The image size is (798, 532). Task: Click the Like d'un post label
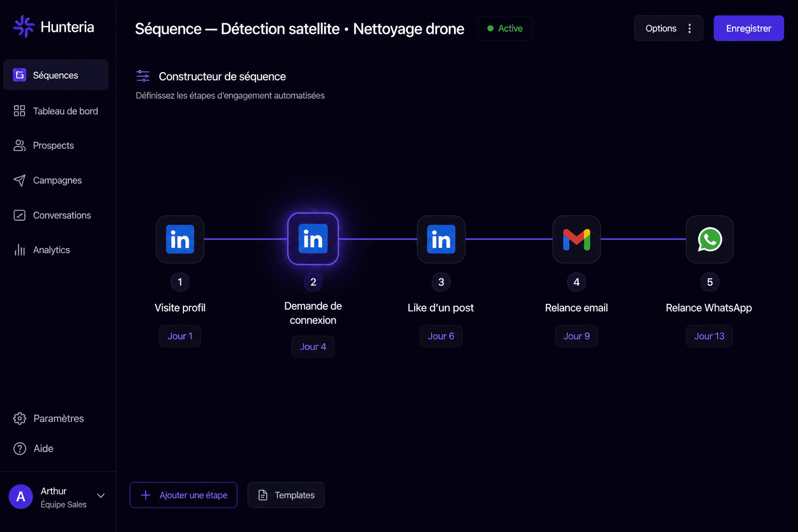point(441,308)
